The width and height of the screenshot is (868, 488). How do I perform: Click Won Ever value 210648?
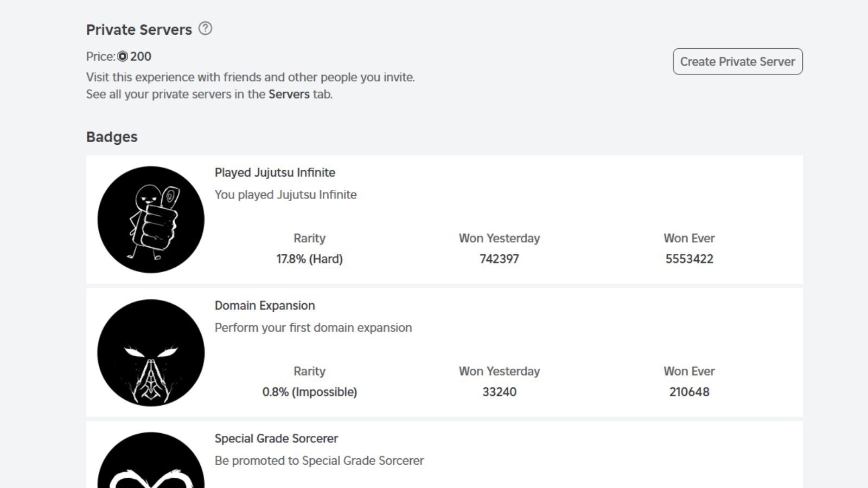point(689,391)
